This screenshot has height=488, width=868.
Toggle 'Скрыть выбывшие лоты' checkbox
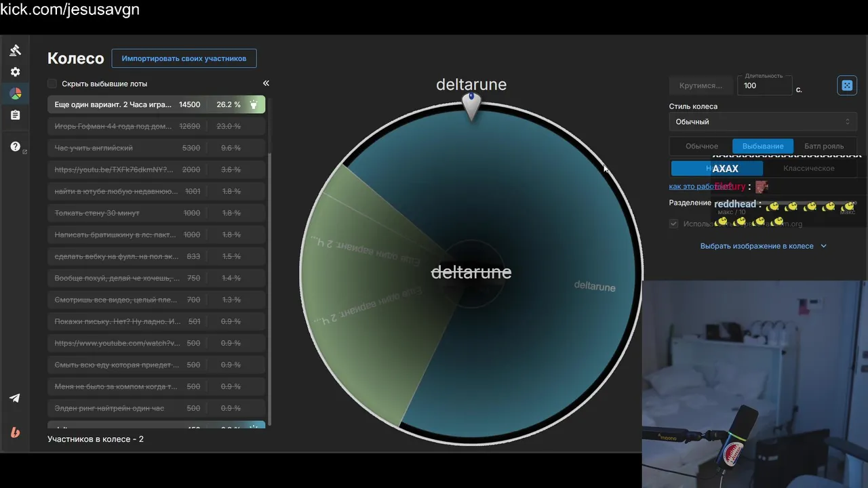point(52,83)
